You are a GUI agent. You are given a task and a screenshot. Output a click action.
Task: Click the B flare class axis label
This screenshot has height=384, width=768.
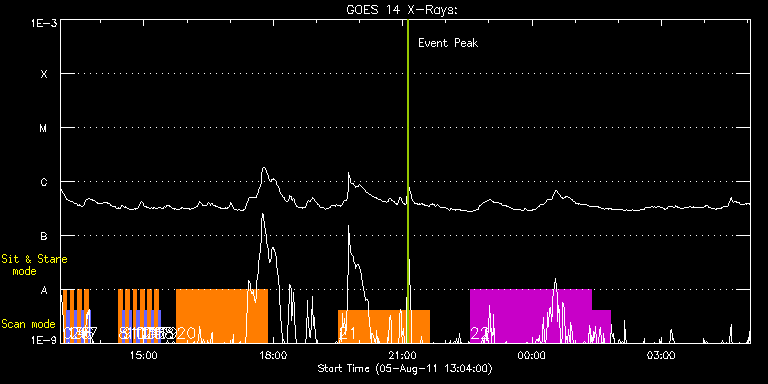44,236
